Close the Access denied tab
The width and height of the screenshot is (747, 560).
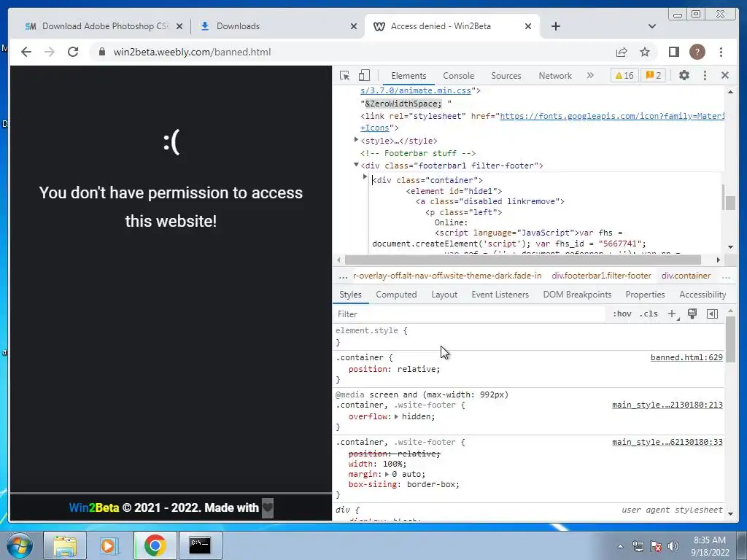tap(528, 26)
